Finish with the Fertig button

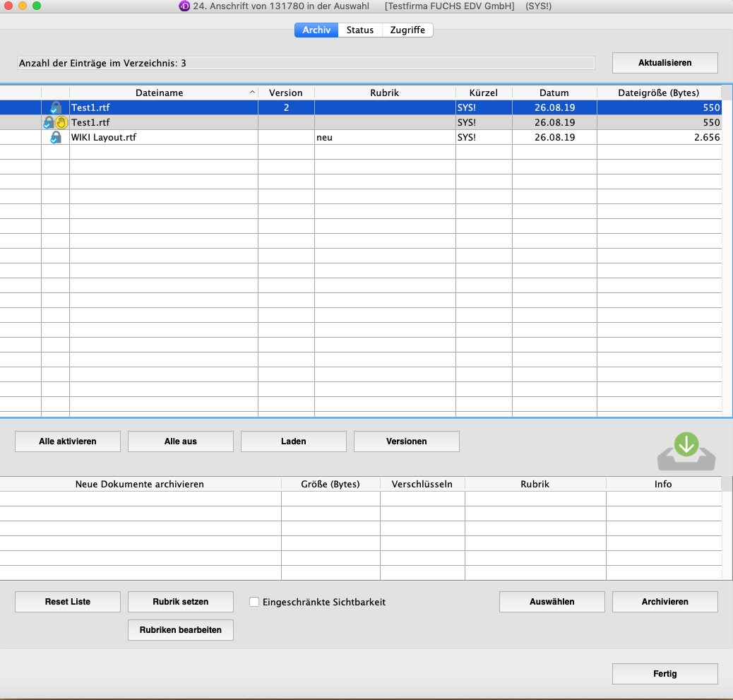[665, 674]
